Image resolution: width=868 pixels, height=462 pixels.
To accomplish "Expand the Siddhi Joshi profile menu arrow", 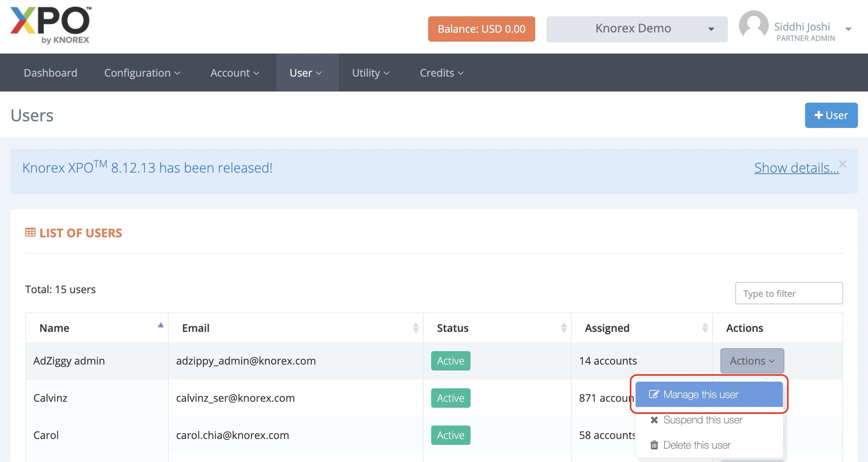I will pos(848,29).
